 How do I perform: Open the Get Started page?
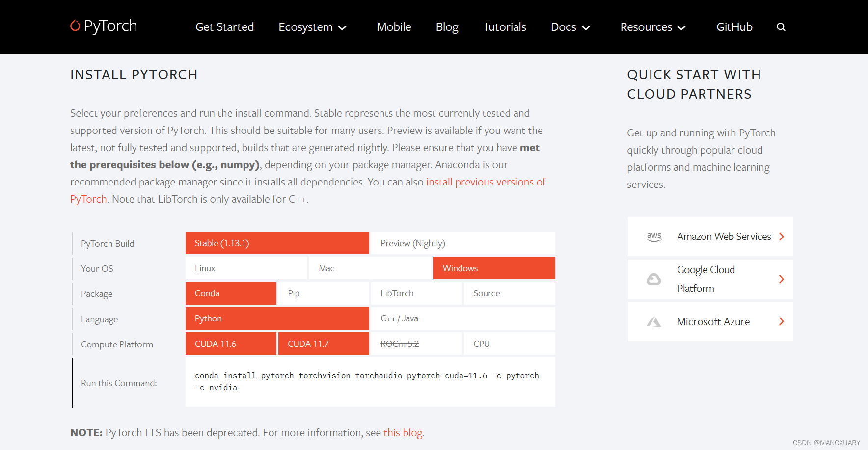(224, 27)
